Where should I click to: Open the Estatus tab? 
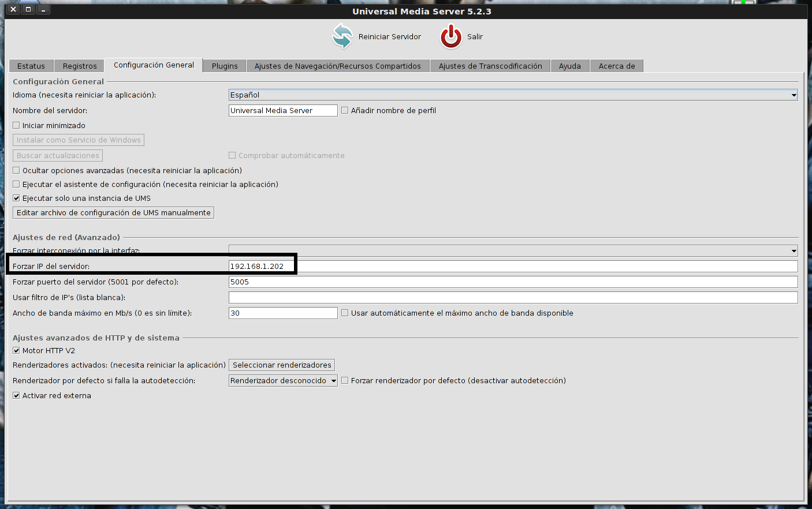tap(31, 66)
